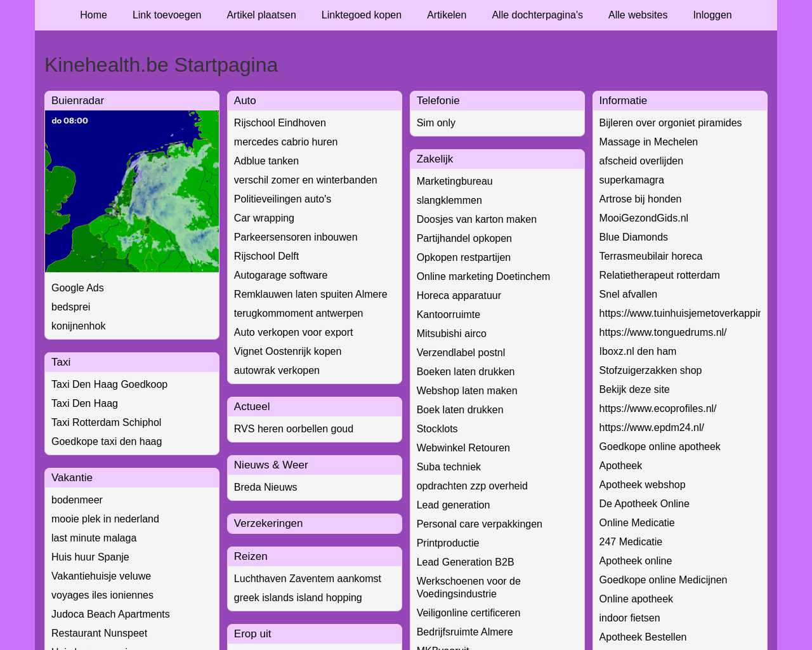Click the Buienradar rain radar map image
This screenshot has width=812, height=650.
132,191
